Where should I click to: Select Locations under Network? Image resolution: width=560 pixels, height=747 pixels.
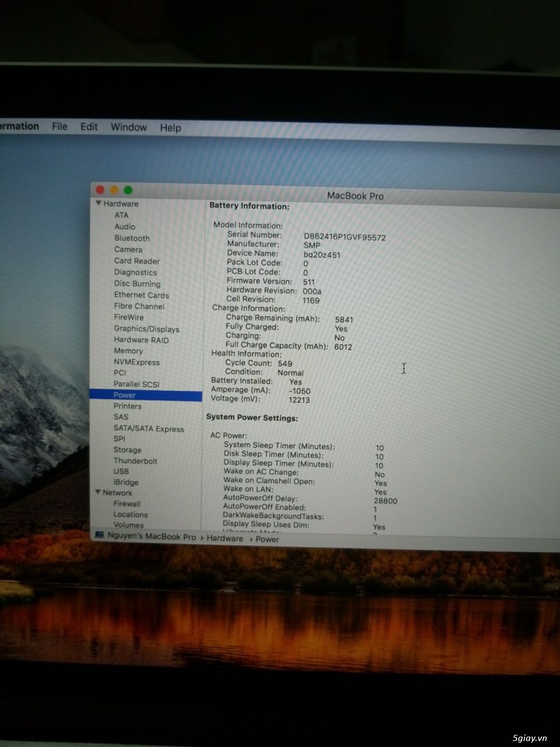(x=130, y=514)
